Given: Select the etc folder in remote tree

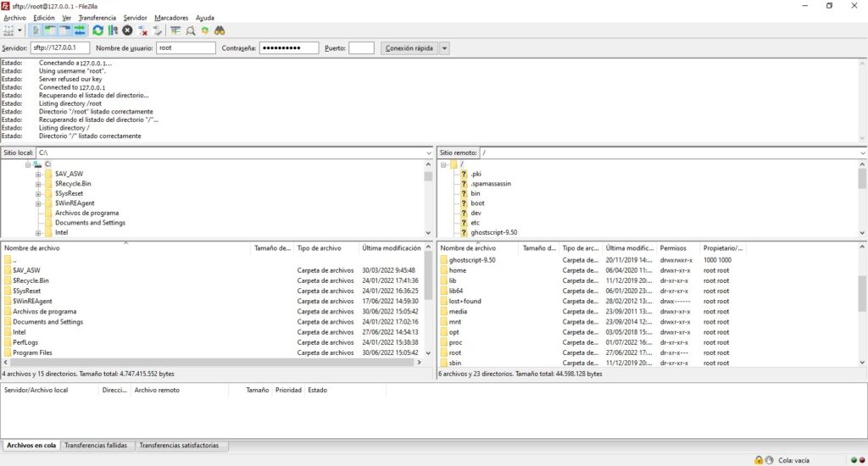Looking at the screenshot, I should coord(475,223).
